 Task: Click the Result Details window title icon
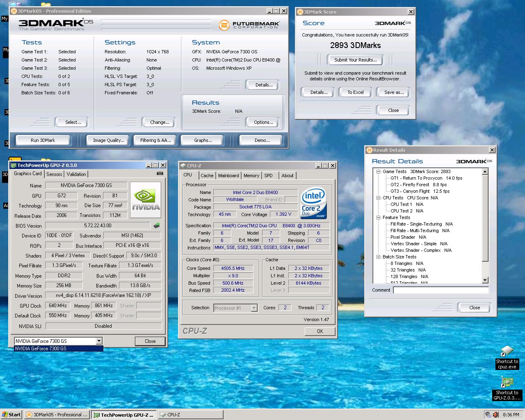pyautogui.click(x=369, y=150)
